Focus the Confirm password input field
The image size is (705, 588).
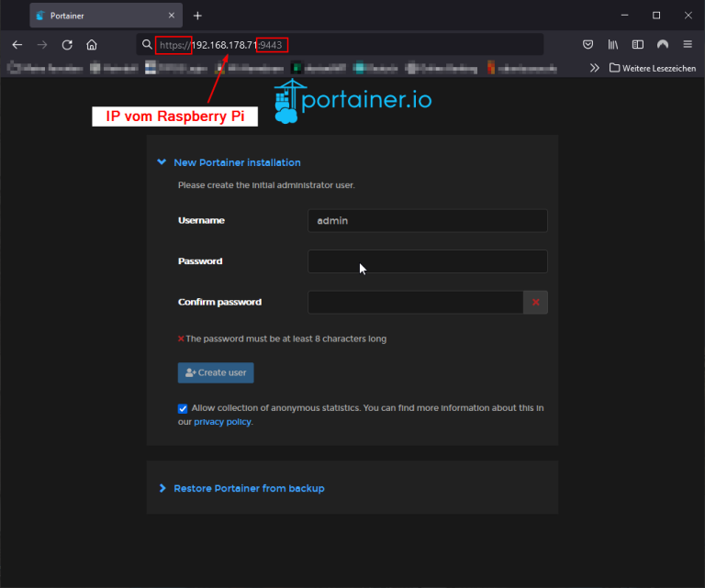(416, 303)
